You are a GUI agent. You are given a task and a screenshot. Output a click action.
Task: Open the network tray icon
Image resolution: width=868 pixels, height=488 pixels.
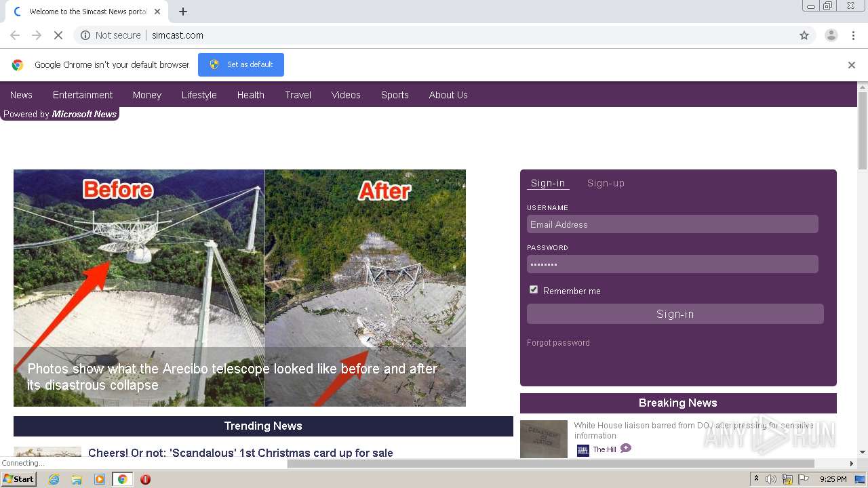[787, 479]
